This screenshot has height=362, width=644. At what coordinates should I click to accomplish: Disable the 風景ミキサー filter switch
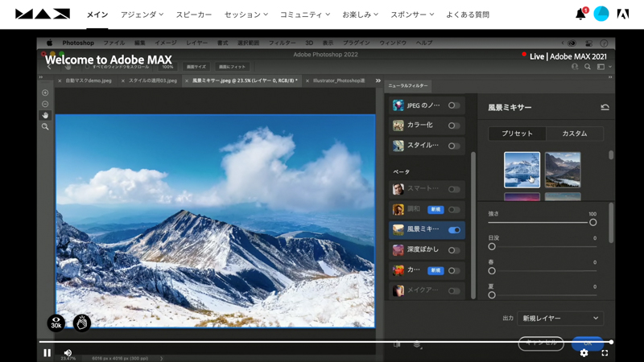tap(454, 230)
